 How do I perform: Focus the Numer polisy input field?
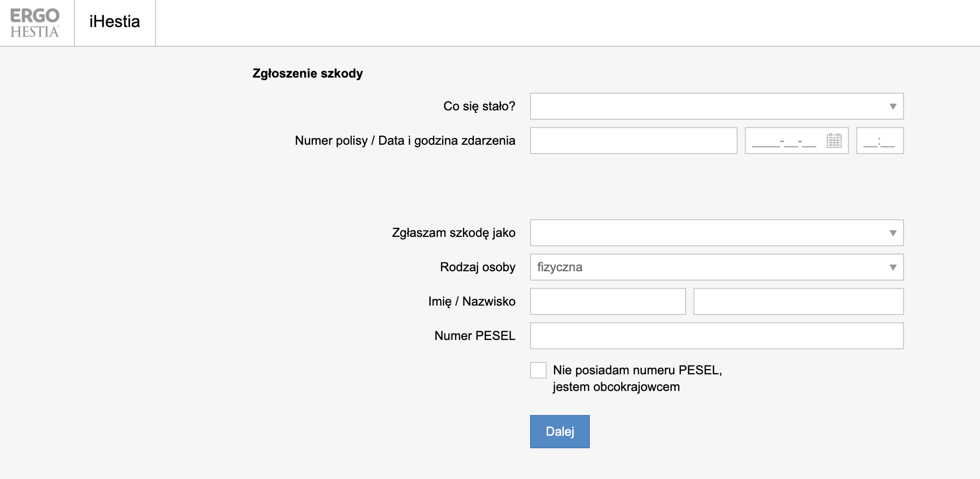[634, 141]
